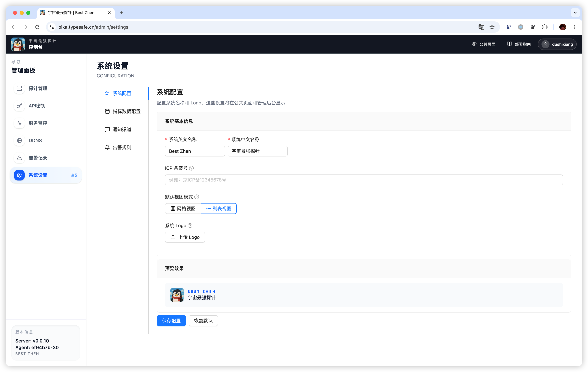Open DDNS in the sidebar
Viewport: 588px width, 372px height.
(x=46, y=140)
